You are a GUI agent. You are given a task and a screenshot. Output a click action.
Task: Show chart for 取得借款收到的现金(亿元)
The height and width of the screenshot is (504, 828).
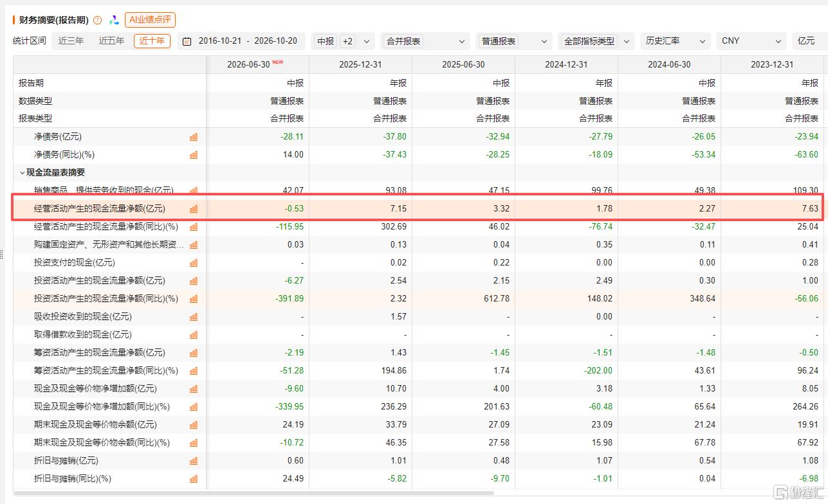pos(194,335)
